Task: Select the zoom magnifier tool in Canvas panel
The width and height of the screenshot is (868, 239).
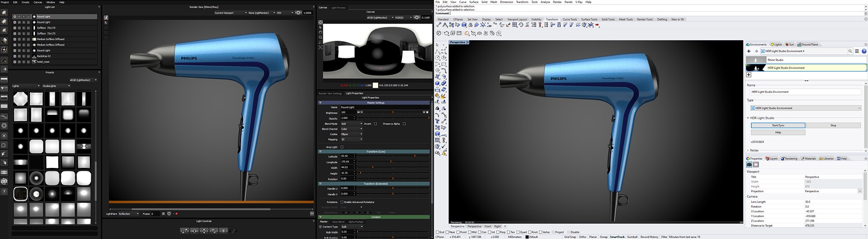Action: 321,38
